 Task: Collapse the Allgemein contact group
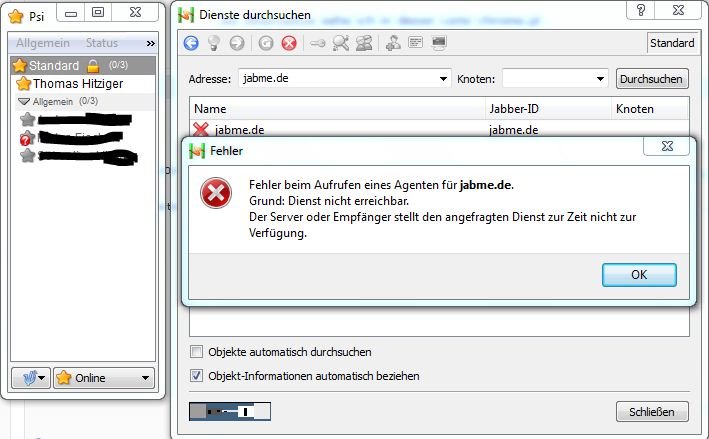pyautogui.click(x=24, y=101)
